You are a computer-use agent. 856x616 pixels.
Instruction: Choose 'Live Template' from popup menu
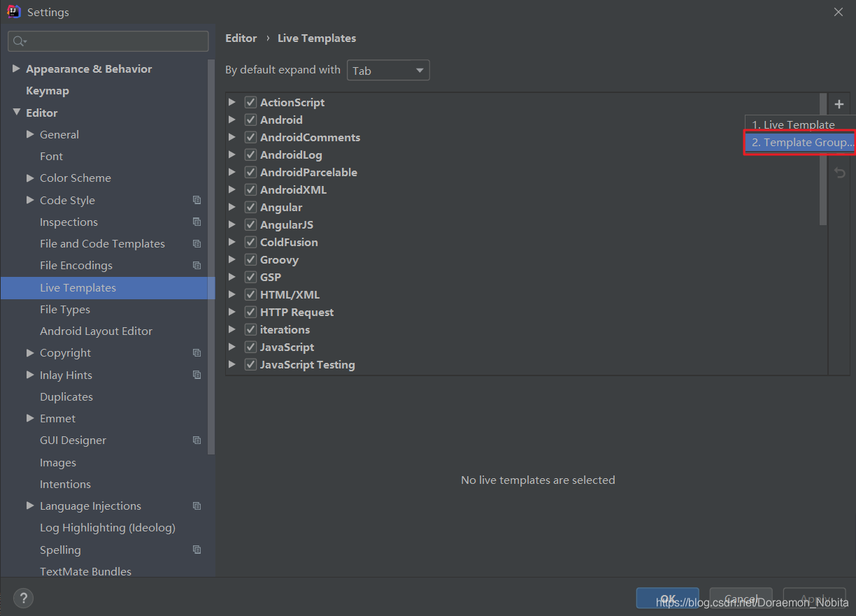point(793,124)
